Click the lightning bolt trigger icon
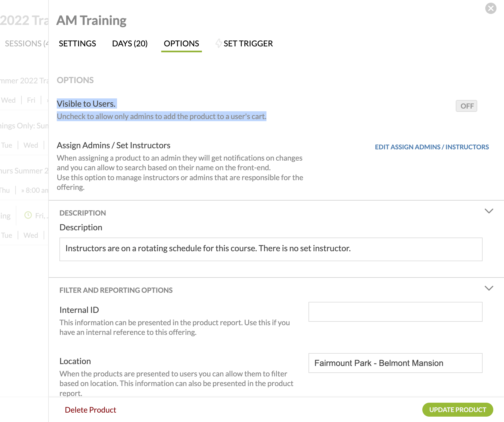 click(x=219, y=43)
